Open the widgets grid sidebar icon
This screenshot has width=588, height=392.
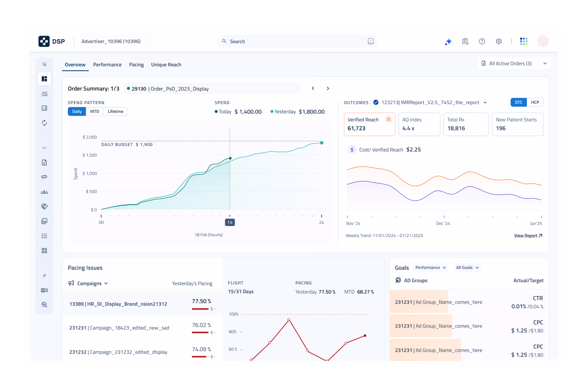tap(44, 251)
